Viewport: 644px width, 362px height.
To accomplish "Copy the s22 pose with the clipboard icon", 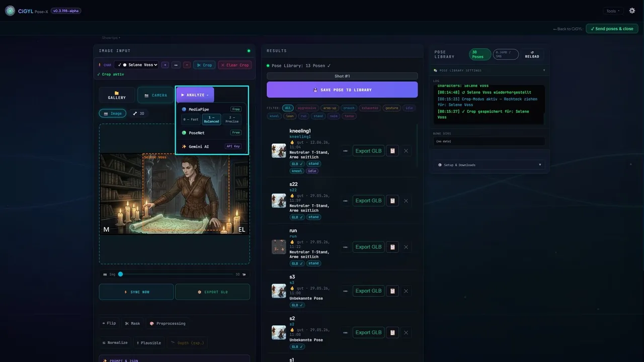I will pos(392,201).
